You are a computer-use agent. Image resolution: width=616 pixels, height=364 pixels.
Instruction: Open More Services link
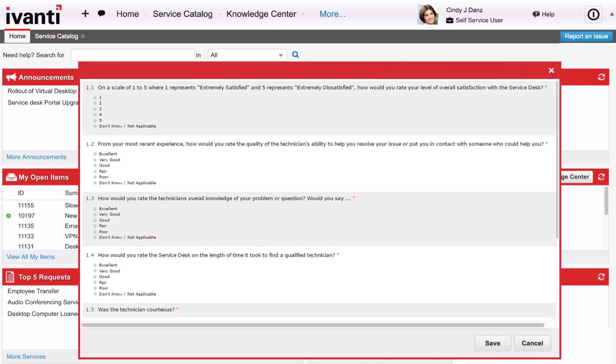(x=26, y=357)
